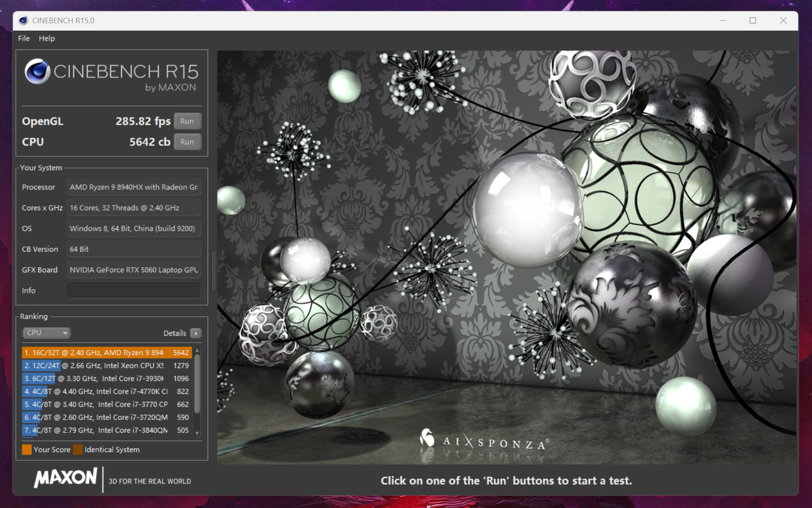Click the ranking list scroll up arrow

pos(197,350)
